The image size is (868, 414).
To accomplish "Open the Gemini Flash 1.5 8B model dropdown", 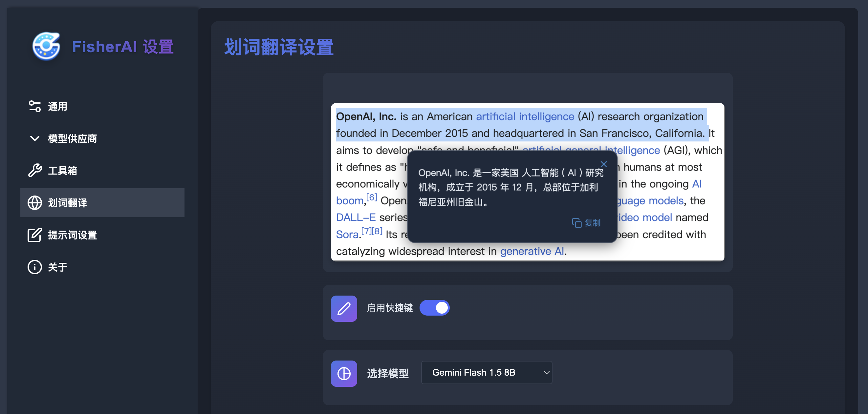I will coord(487,372).
